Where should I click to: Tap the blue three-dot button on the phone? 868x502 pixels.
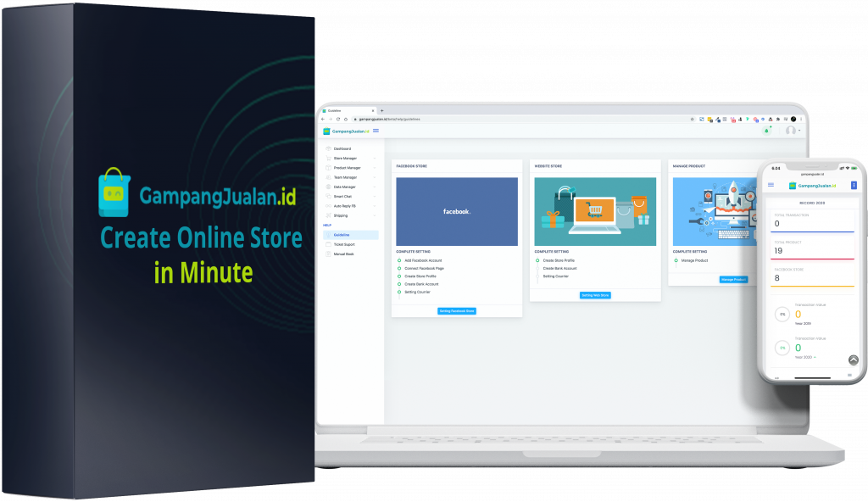coord(854,185)
